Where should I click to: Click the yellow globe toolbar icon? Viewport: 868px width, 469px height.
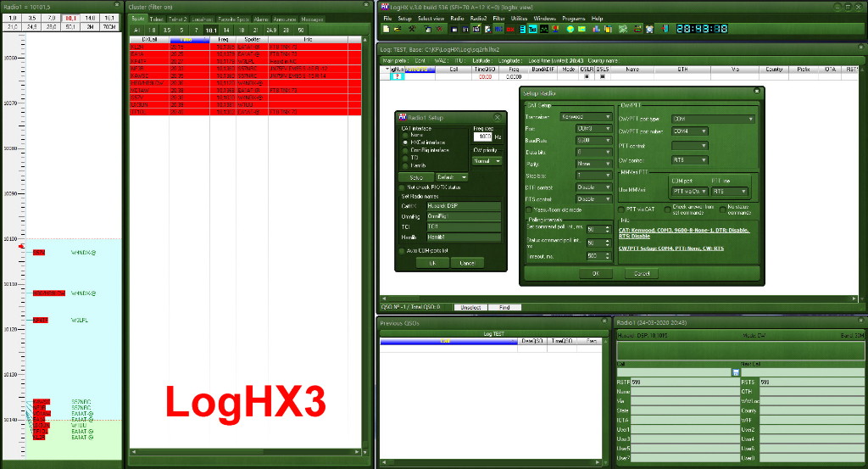571,29
